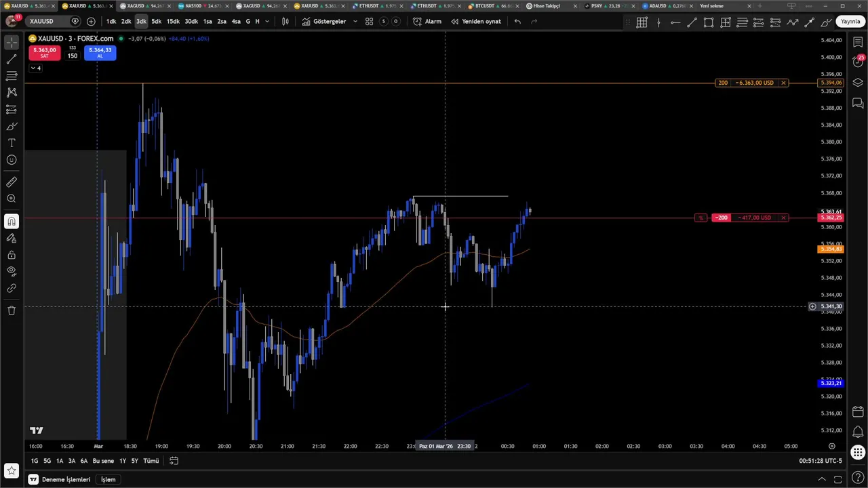This screenshot has width=868, height=488.
Task: Open the chat messages panel
Action: point(858,103)
